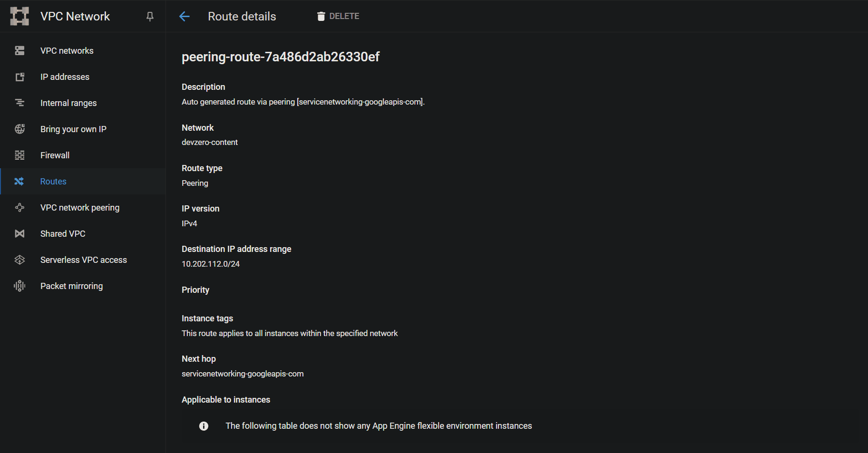Screen dimensions: 868x453
Task: Click the Shared VPC icon
Action: pyautogui.click(x=20, y=234)
